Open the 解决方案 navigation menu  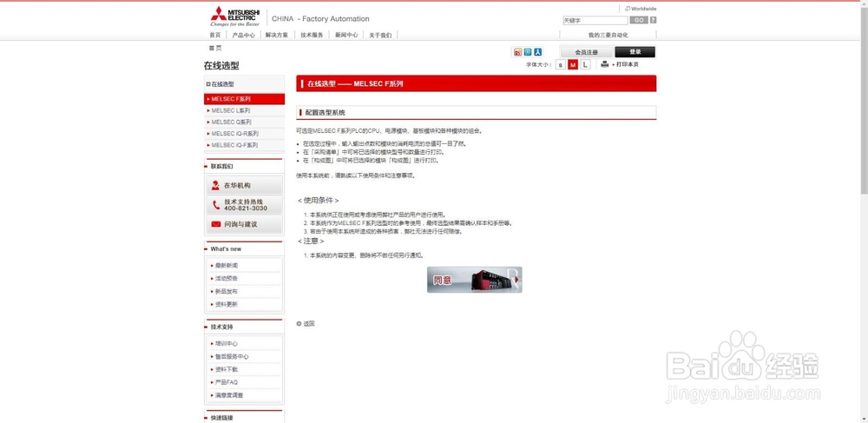coord(277,35)
